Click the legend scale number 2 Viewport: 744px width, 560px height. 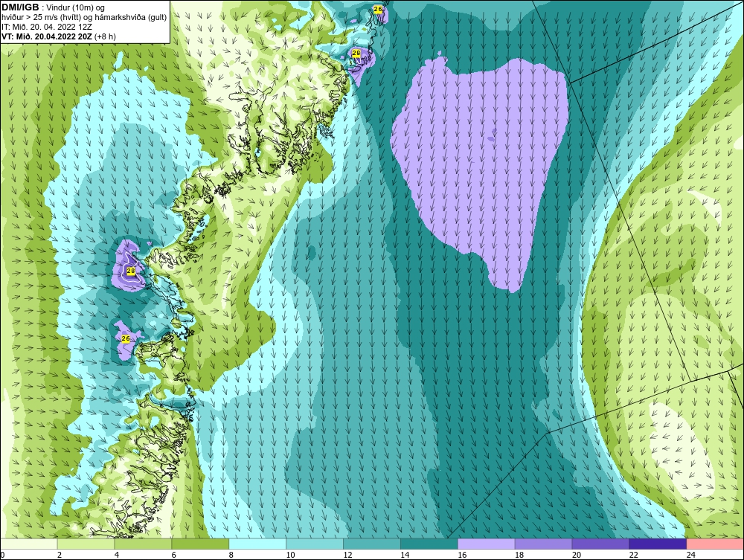pyautogui.click(x=60, y=555)
